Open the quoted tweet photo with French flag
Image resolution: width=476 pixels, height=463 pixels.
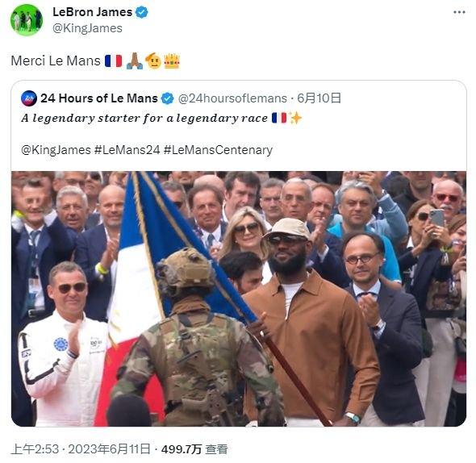tap(239, 298)
